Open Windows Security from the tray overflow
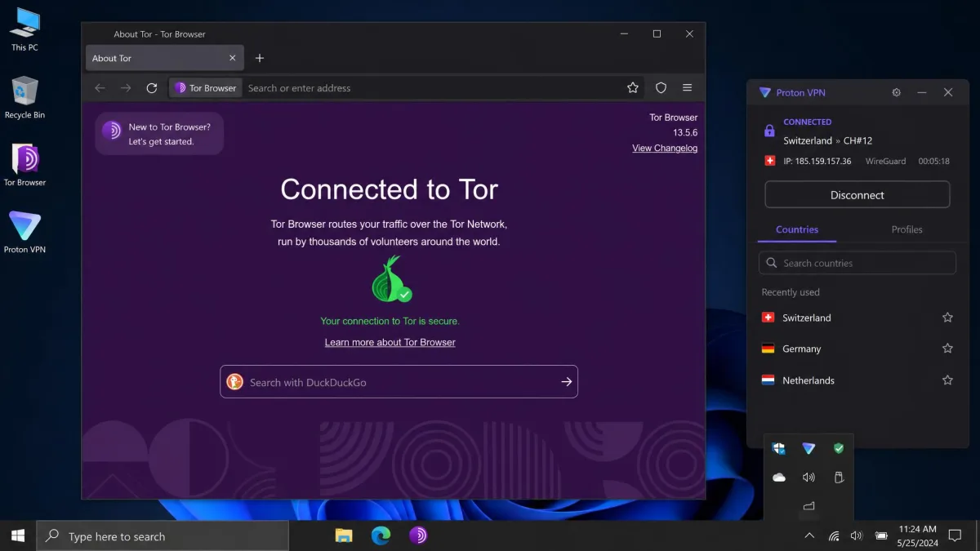 pos(779,448)
